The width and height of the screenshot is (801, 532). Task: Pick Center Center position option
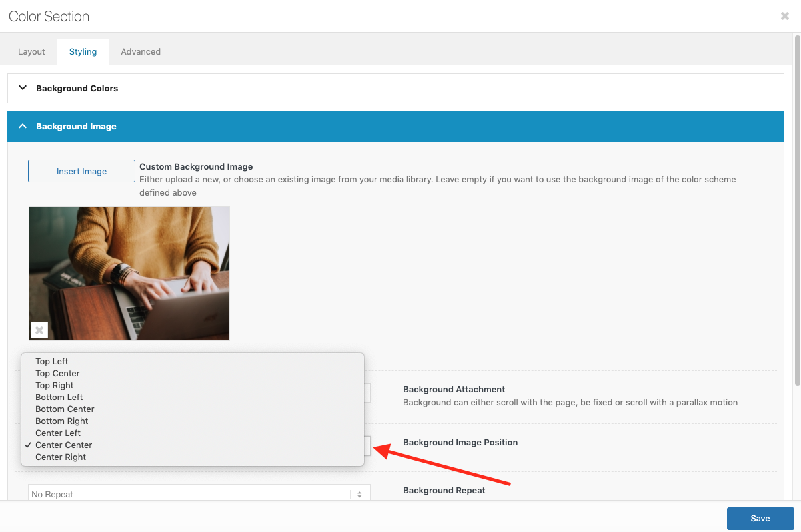click(193, 445)
